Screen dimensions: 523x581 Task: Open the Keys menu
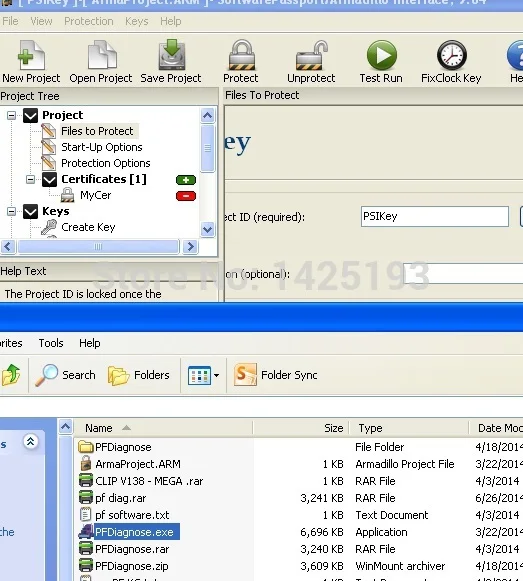(x=137, y=21)
